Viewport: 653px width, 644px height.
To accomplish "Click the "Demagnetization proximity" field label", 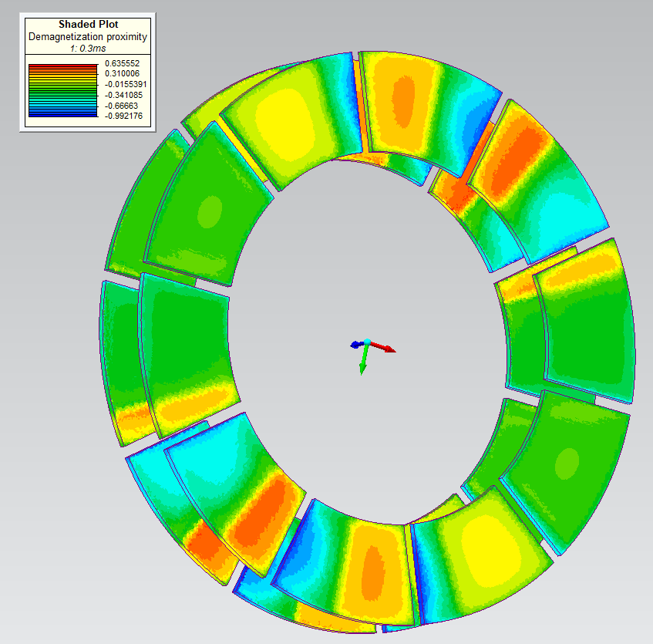I will pyautogui.click(x=87, y=36).
